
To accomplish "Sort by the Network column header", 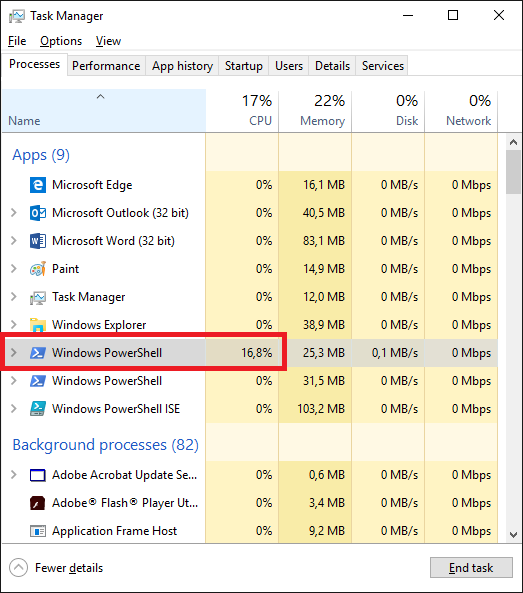I will click(461, 111).
